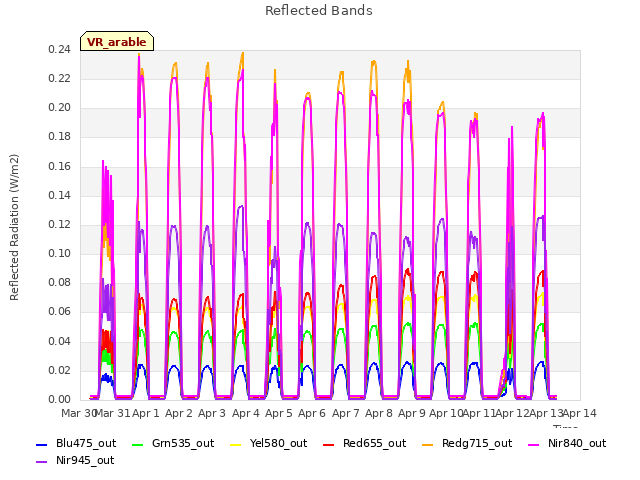Viewport: 640px width, 480px height.
Task: Click the Apr 10 x-axis tick label
Action: click(446, 413)
